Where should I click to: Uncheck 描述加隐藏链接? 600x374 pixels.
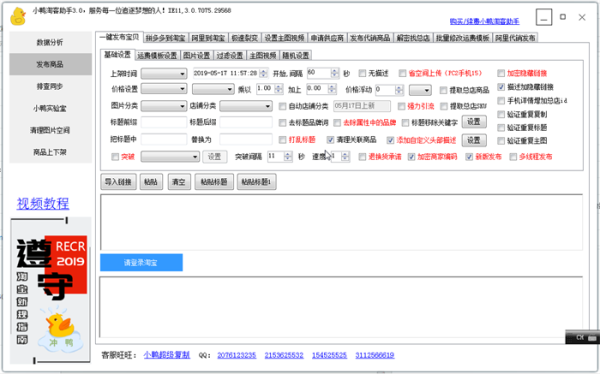(x=501, y=87)
